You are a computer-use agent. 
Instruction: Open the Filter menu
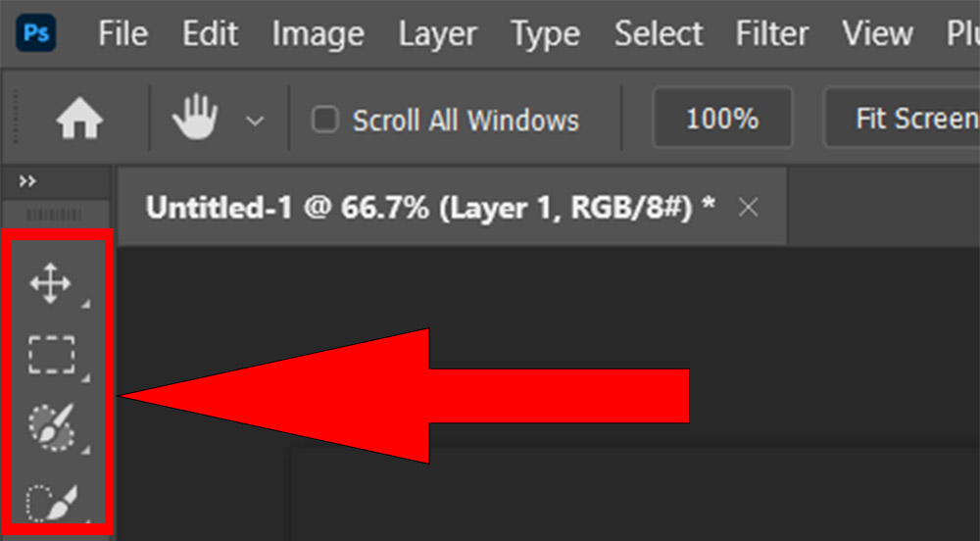tap(772, 33)
